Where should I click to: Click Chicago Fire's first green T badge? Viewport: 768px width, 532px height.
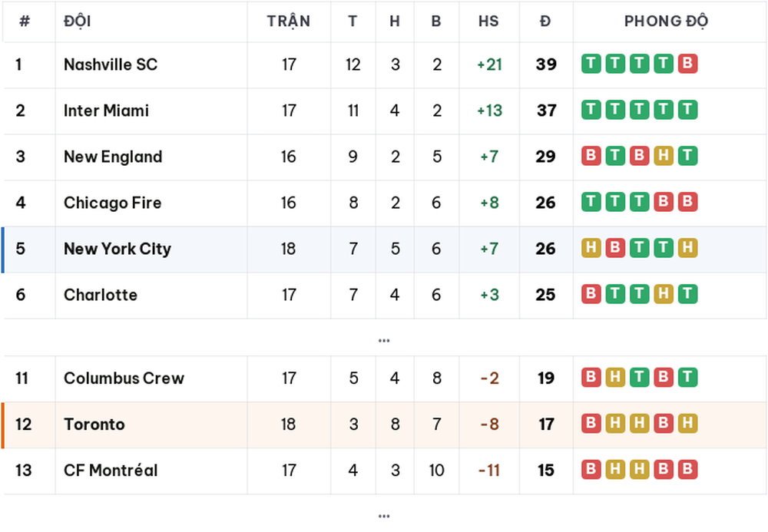591,202
